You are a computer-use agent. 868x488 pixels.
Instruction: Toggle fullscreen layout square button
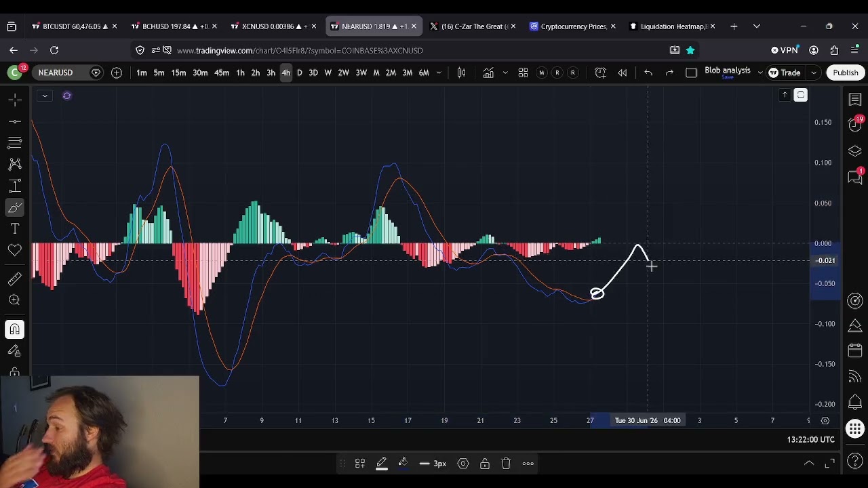point(691,73)
